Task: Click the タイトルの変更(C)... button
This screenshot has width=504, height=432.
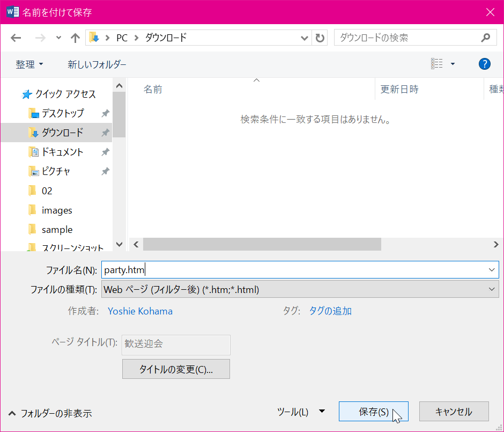Action: pyautogui.click(x=176, y=369)
